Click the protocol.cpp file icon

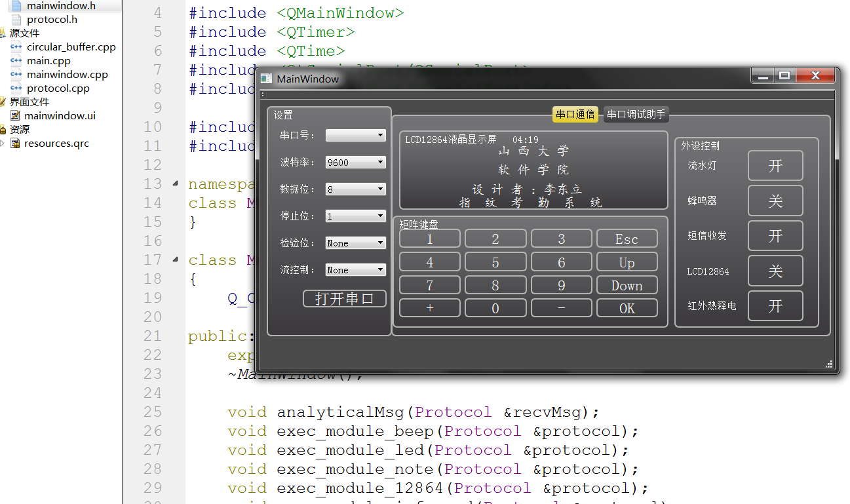click(x=16, y=88)
